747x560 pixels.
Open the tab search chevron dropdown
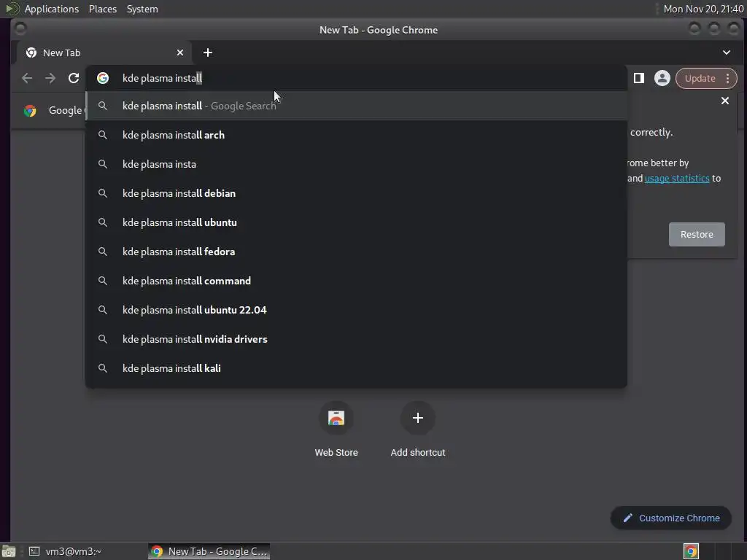[x=727, y=52]
